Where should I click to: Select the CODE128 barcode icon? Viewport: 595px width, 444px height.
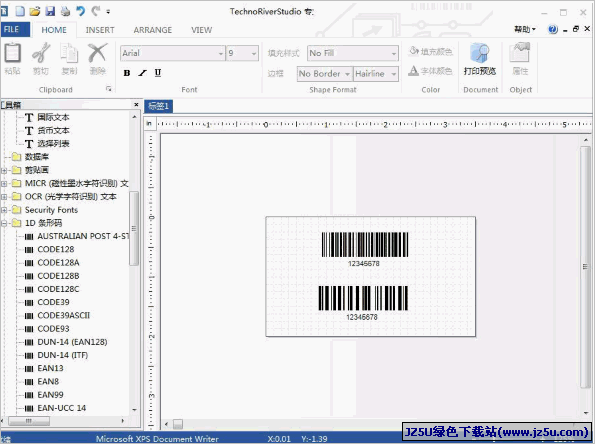click(x=29, y=250)
